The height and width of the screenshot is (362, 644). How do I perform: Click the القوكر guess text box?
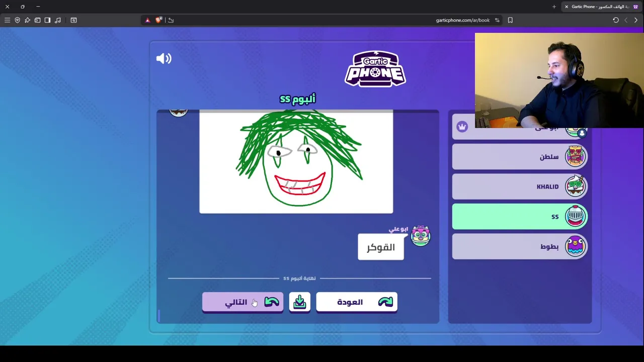click(x=381, y=247)
